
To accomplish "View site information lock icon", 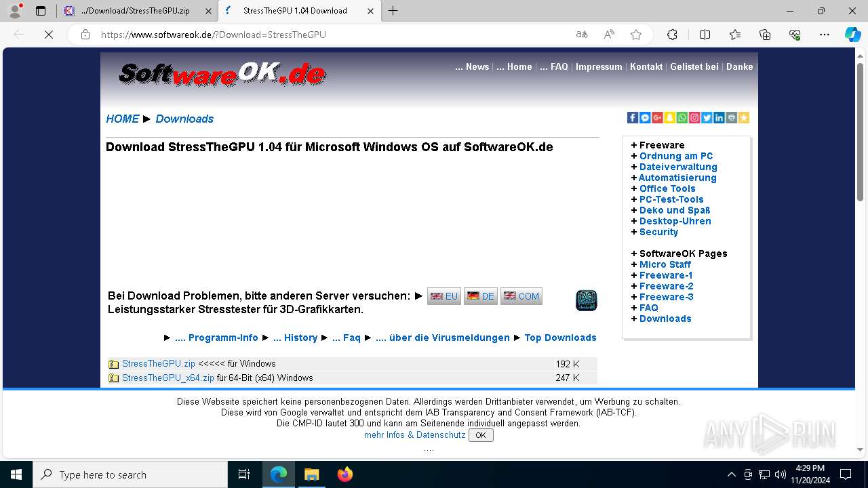I will pos(85,35).
